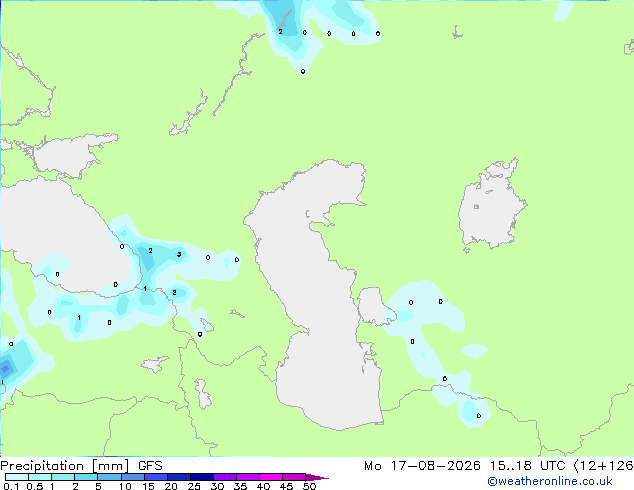The width and height of the screenshot is (634, 490).
Task: Select the 45–50 mm legend swatch
Action: (294, 477)
